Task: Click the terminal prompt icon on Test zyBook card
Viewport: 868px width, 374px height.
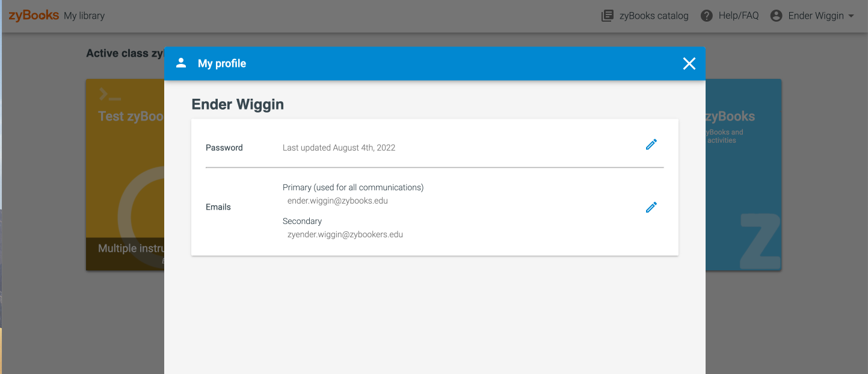Action: coord(110,94)
